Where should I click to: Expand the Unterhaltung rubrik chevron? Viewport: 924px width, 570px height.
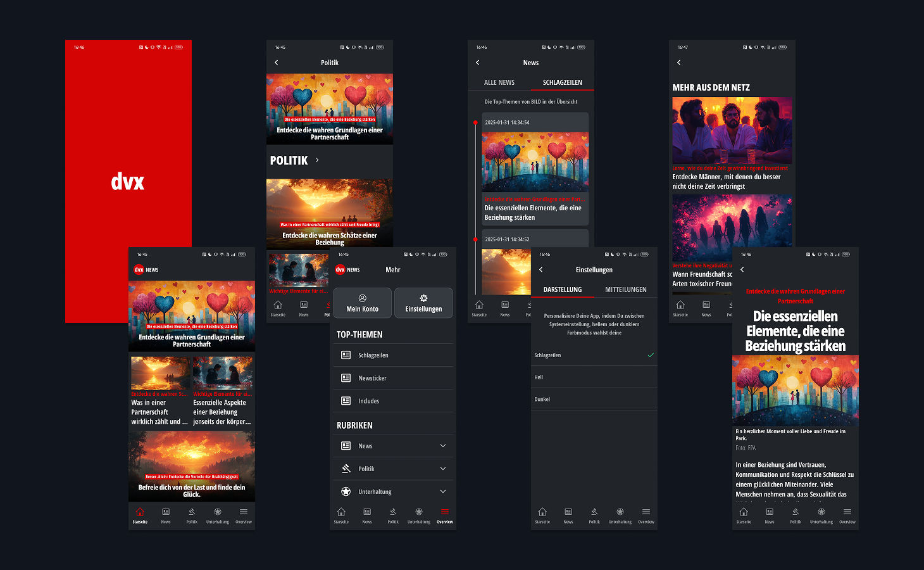443,491
